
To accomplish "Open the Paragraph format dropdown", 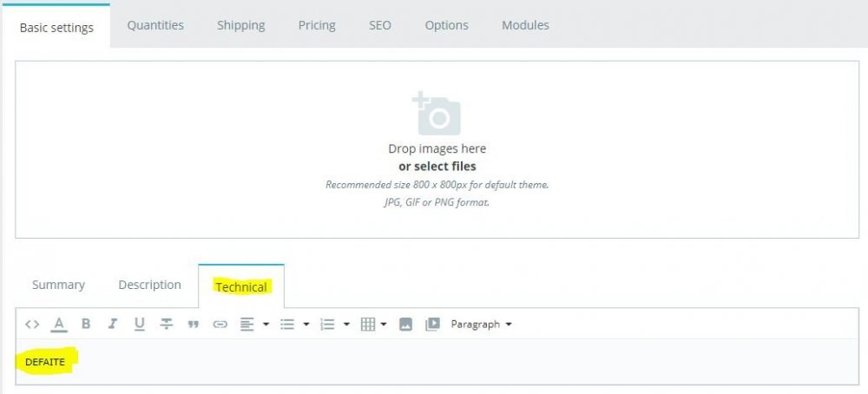I will coord(481,325).
